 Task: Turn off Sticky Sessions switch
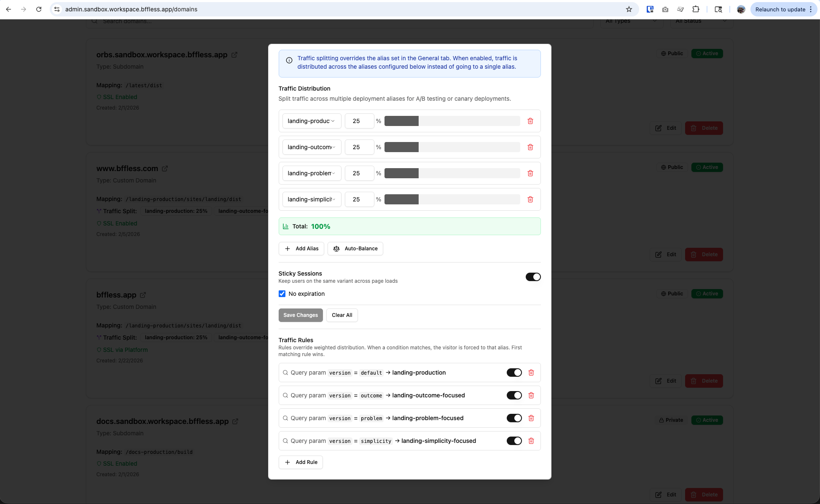coord(533,277)
